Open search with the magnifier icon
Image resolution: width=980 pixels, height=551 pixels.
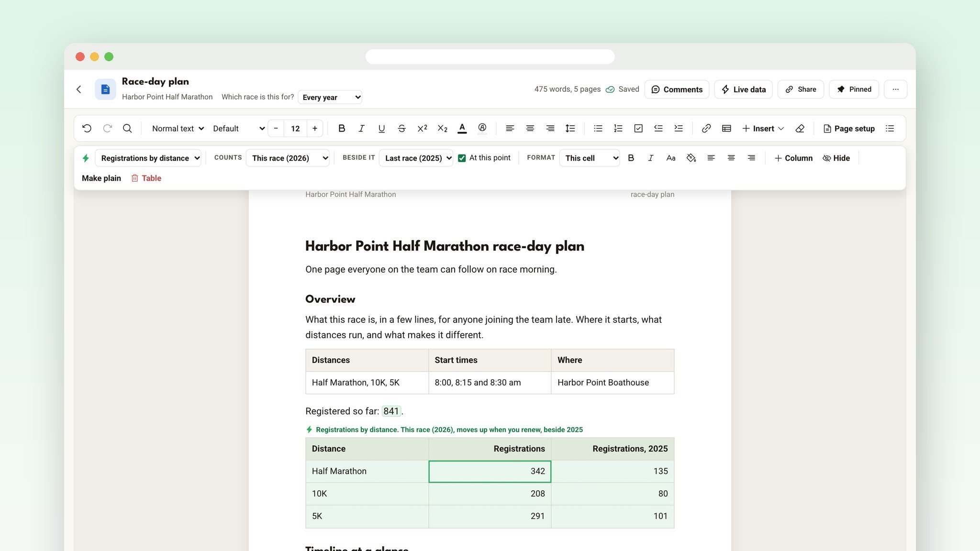click(x=127, y=128)
